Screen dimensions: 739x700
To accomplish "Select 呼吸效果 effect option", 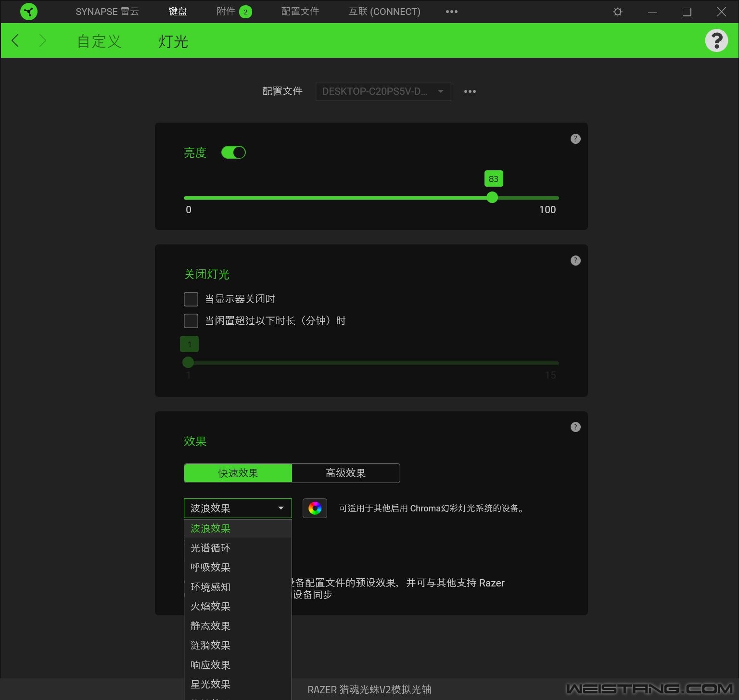I will click(238, 567).
